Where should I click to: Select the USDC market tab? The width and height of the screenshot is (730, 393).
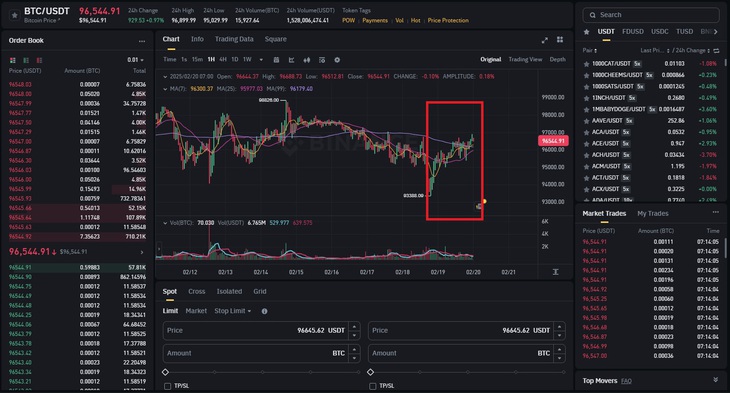660,32
